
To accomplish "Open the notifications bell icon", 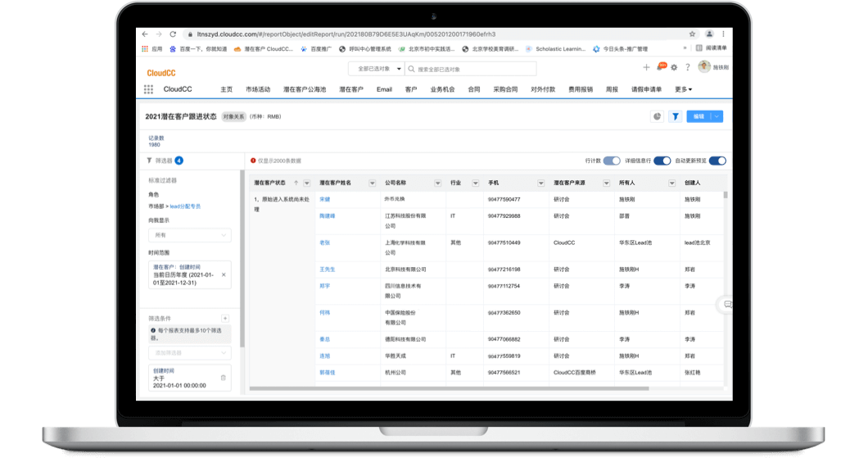I will coord(660,67).
